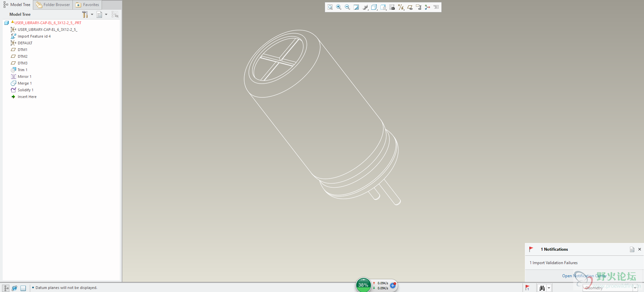Viewport: 644px width, 292px height.
Task: Open the Display Style shading icon
Action: pos(365,7)
